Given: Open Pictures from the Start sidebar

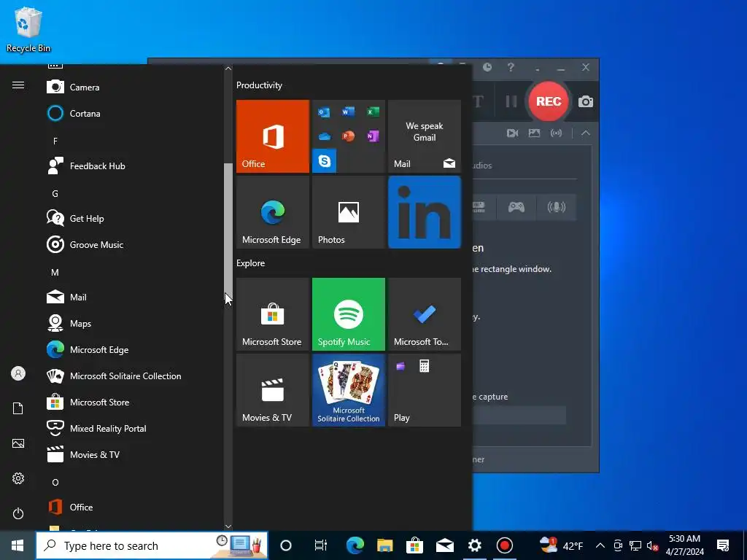Looking at the screenshot, I should click(x=18, y=443).
